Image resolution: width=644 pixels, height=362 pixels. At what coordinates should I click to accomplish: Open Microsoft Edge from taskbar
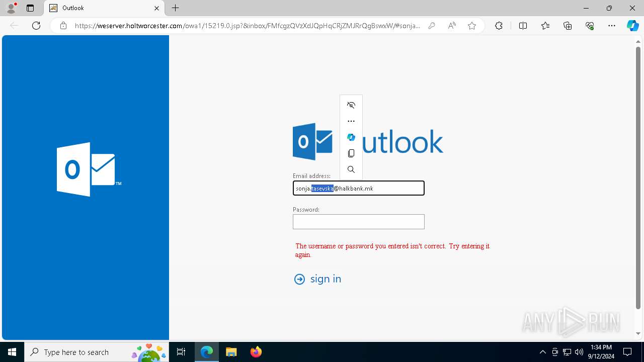click(x=207, y=352)
